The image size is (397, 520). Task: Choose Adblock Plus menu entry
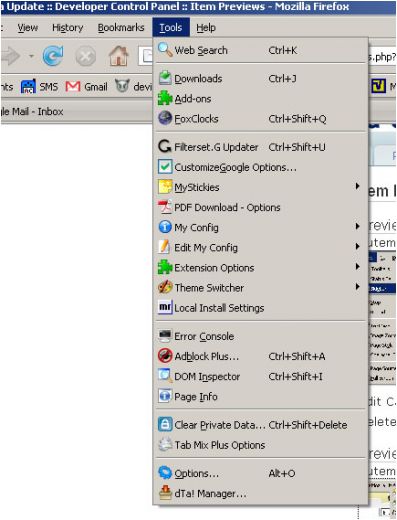coord(261,356)
